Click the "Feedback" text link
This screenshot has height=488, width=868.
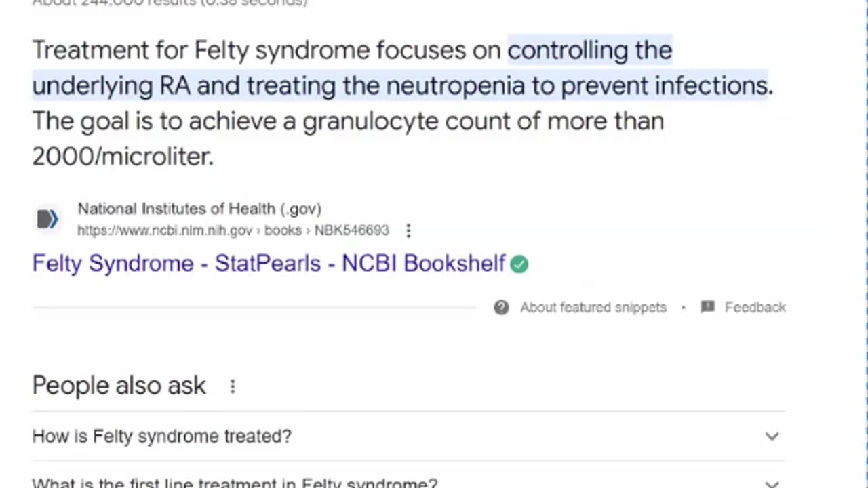point(755,308)
